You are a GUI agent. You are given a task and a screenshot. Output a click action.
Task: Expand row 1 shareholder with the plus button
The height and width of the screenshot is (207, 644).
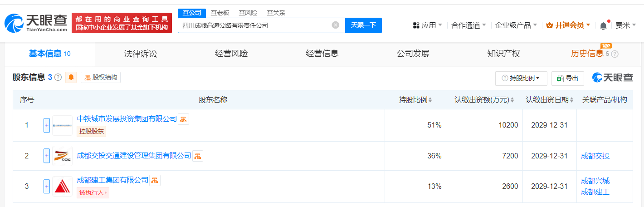[47, 125]
